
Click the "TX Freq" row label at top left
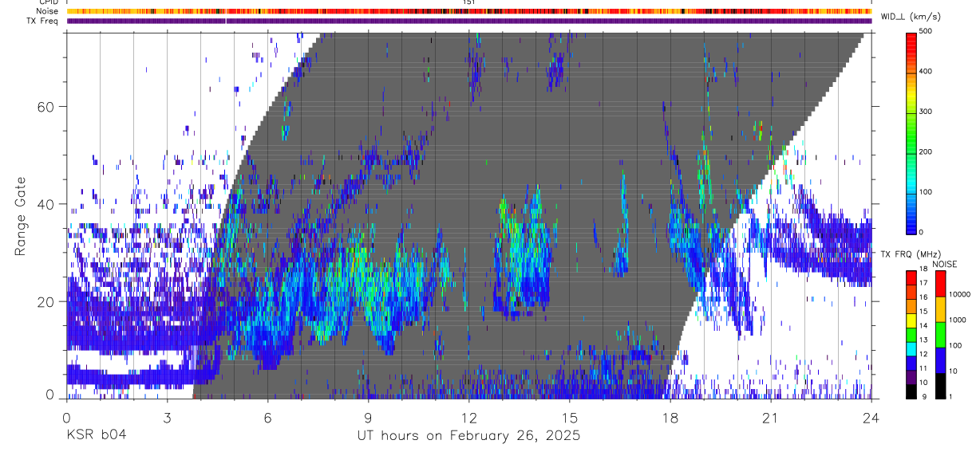coord(43,21)
